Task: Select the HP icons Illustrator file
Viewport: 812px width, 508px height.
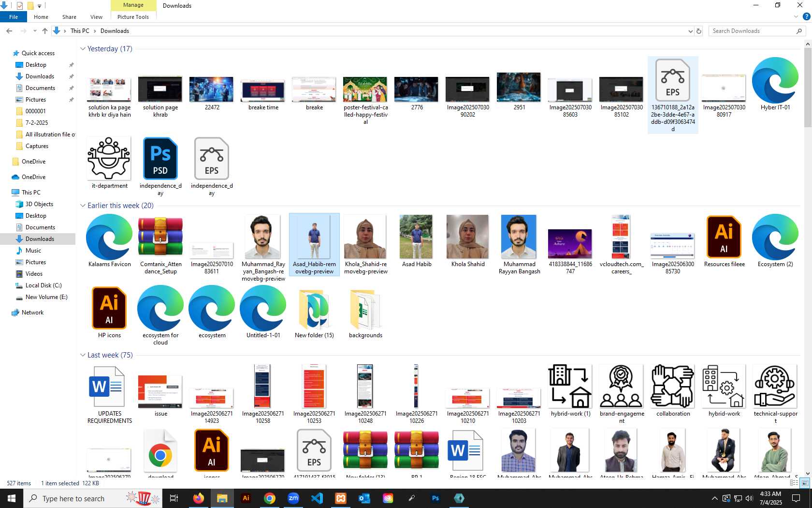Action: click(109, 308)
